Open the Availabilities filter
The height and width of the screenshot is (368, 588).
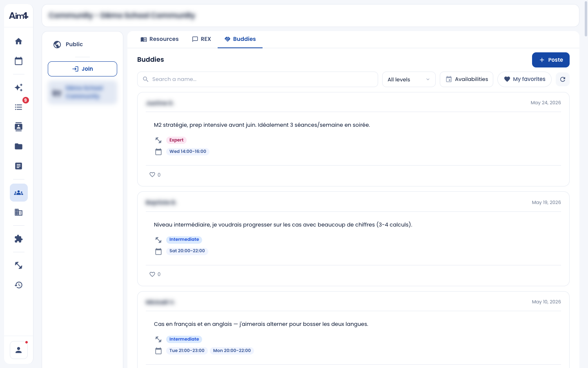pos(466,79)
